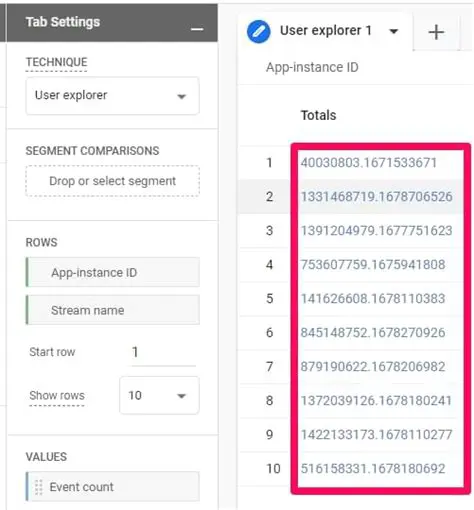Open user 753607759.1675941808

tap(373, 265)
